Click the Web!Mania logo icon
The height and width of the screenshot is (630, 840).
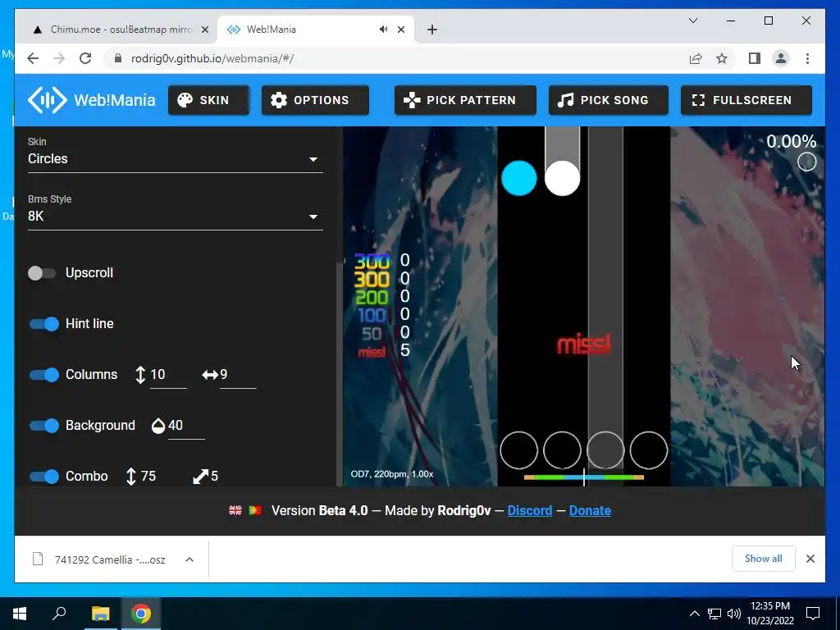coord(47,99)
